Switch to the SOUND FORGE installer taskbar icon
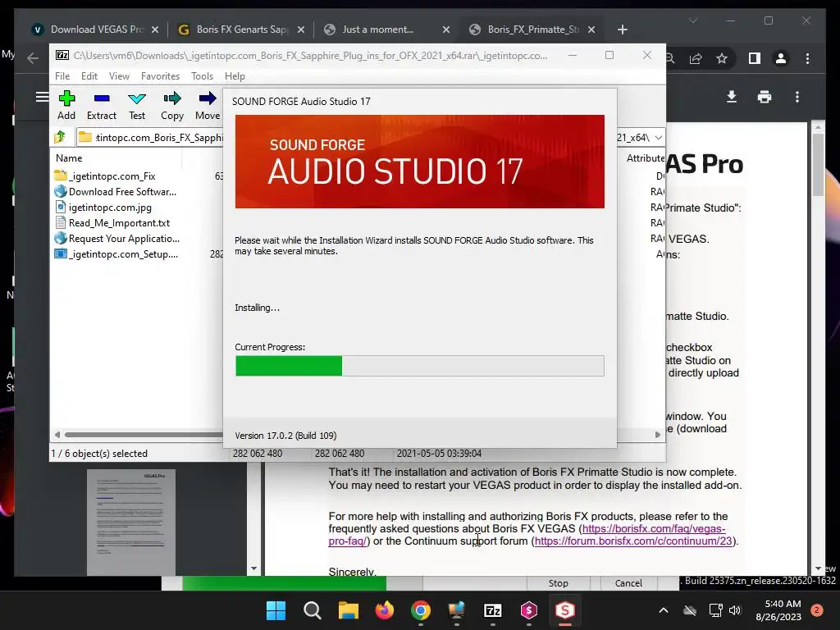840x630 pixels. pos(564,610)
